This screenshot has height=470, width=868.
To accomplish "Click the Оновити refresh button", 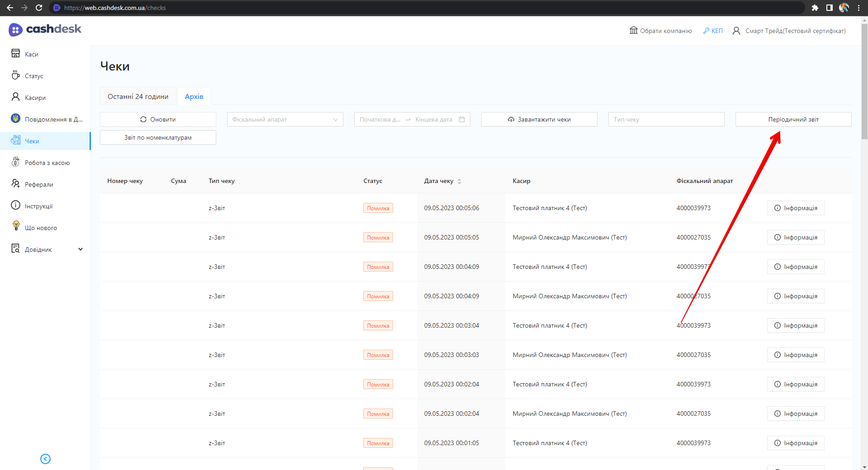I will coord(158,119).
